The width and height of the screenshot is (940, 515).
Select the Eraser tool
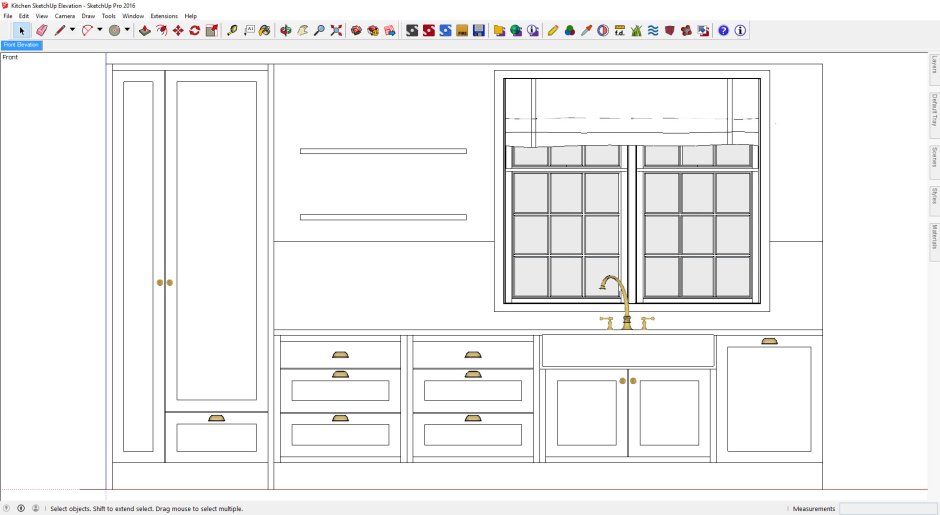pos(41,31)
